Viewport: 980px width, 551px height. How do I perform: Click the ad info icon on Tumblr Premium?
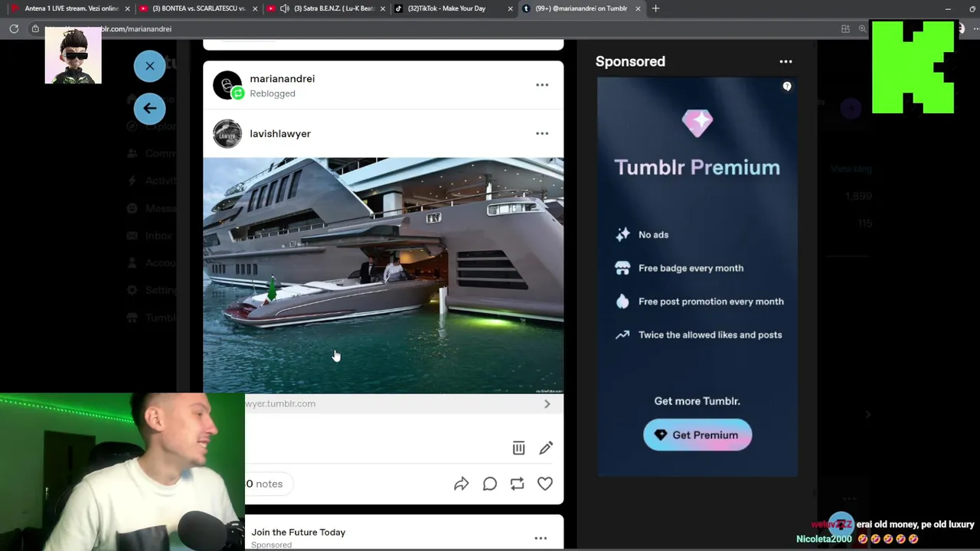[787, 86]
